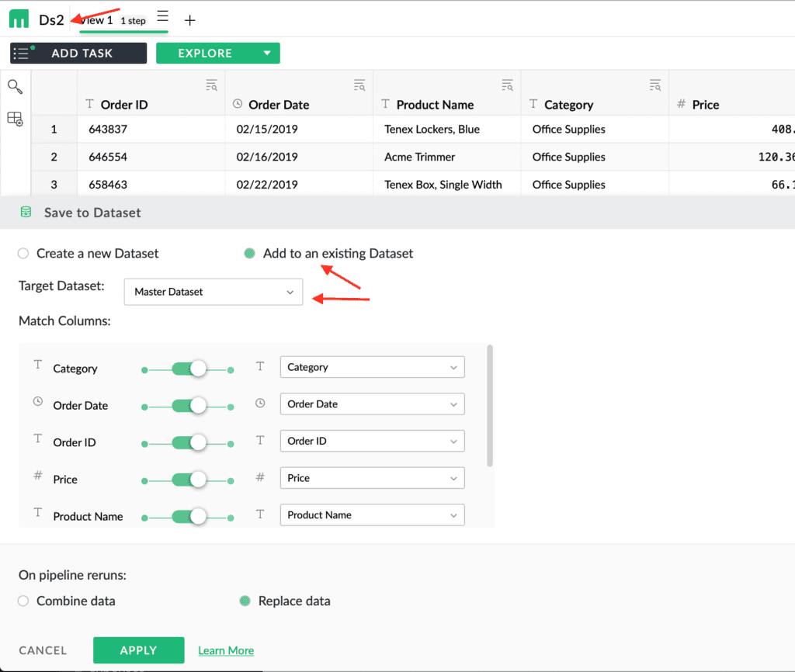Click text type icon beside Product Name match row

click(x=38, y=512)
